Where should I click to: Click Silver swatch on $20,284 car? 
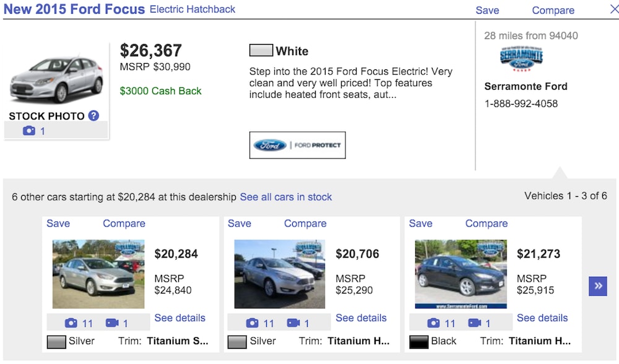[x=56, y=342]
